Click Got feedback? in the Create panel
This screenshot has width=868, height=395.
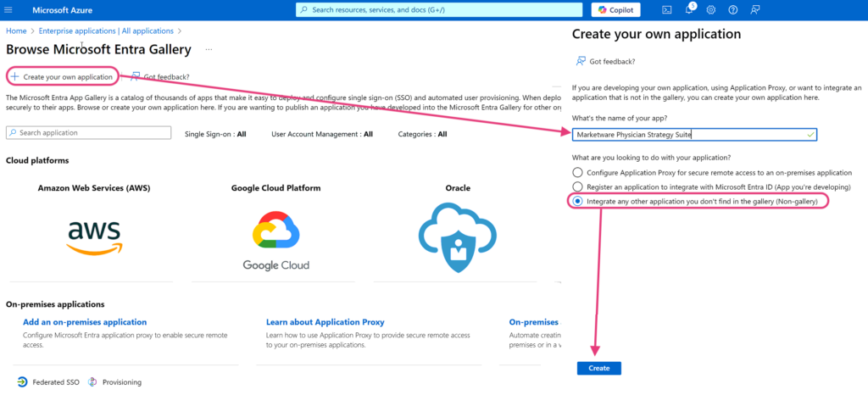click(x=604, y=61)
